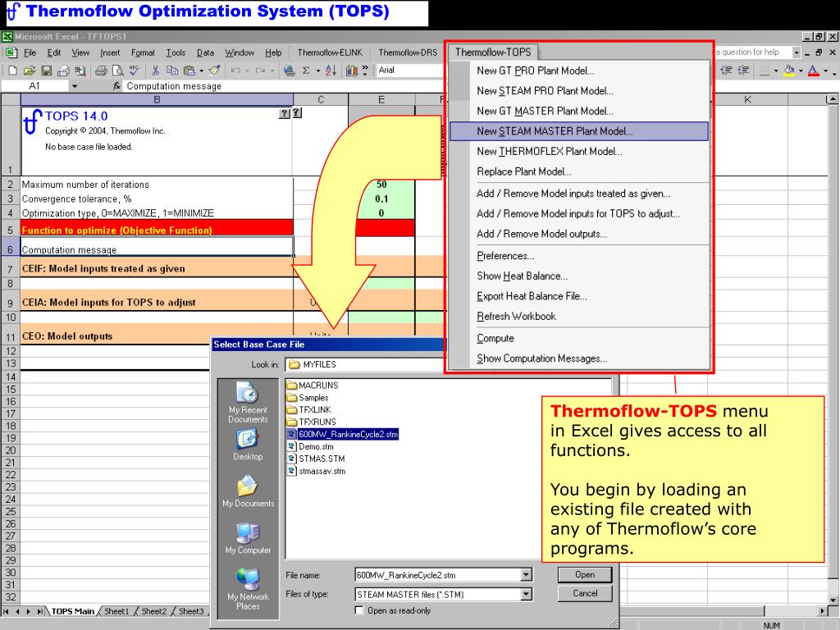The width and height of the screenshot is (840, 630).
Task: Click the Insert Hyperlink globe icon
Action: (x=290, y=71)
